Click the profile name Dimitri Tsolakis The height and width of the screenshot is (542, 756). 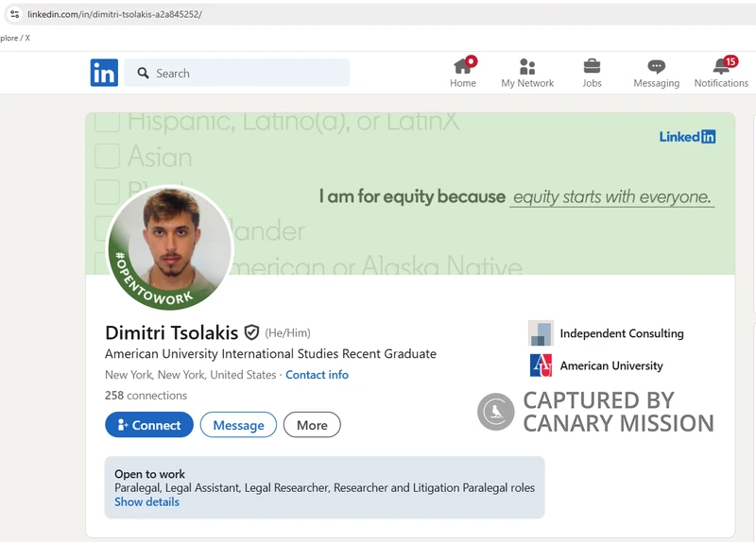pyautogui.click(x=172, y=332)
